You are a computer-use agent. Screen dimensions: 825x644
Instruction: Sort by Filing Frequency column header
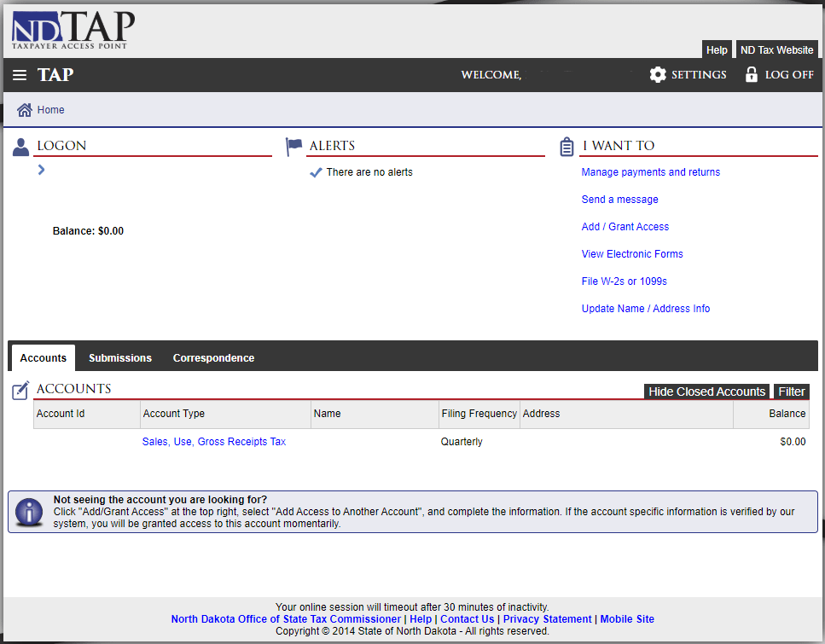tap(479, 414)
